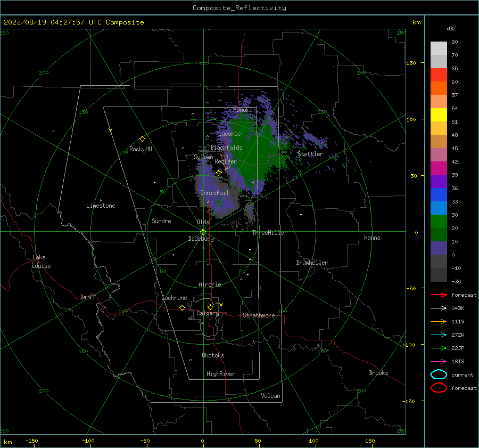The height and width of the screenshot is (448, 479).
Task: Select the Ponoka city label
Action: point(243,110)
